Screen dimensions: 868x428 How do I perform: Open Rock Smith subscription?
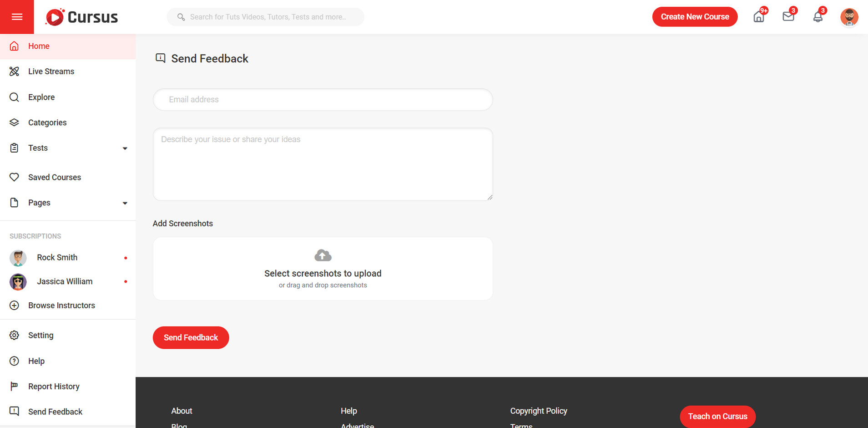[57, 258]
